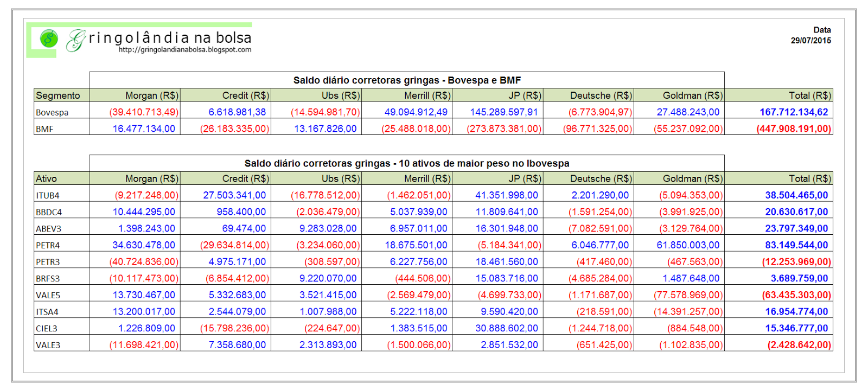Select ITSA4 Goldman value (14.391.257,00)
868x391 pixels.
tap(688, 312)
